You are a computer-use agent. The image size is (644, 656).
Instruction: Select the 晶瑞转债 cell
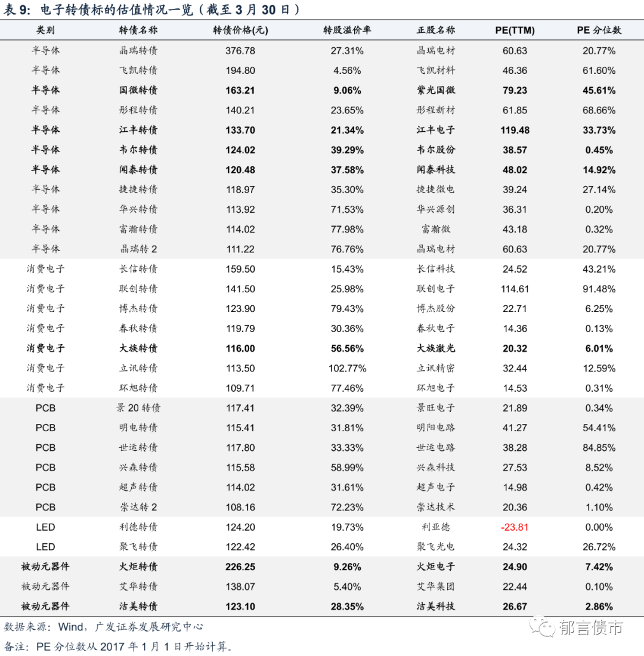[x=138, y=51]
